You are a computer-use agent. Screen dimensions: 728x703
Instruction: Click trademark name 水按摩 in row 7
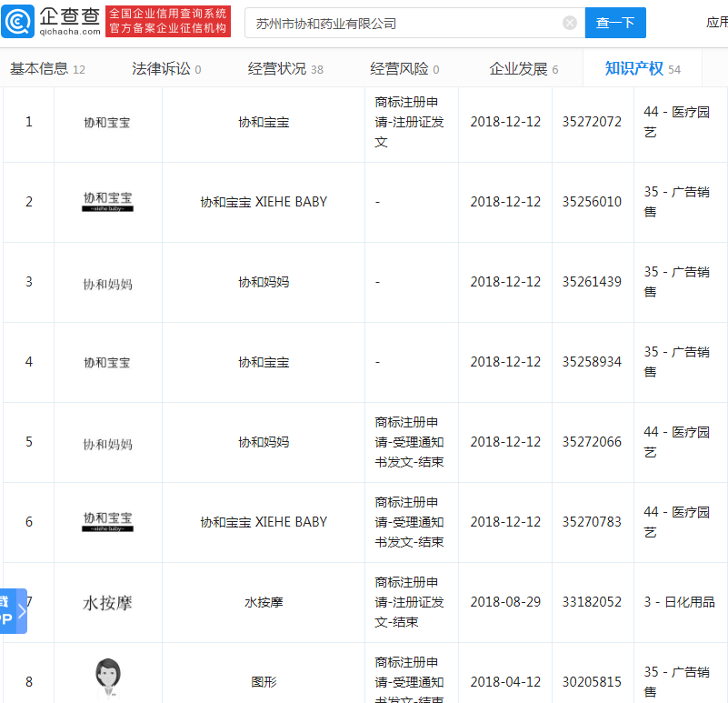click(264, 602)
